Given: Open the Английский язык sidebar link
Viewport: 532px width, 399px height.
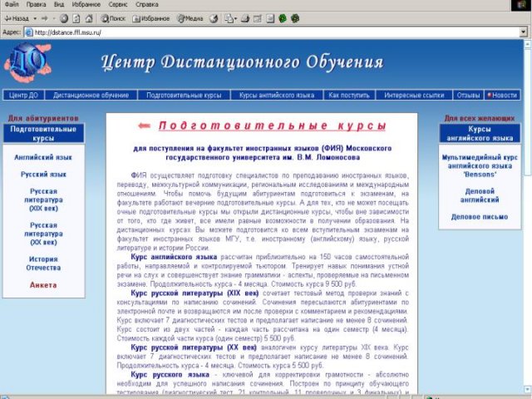Looking at the screenshot, I should point(43,157).
